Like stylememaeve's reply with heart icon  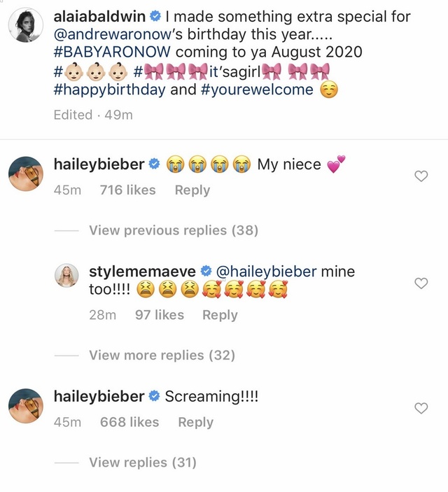coord(421,283)
